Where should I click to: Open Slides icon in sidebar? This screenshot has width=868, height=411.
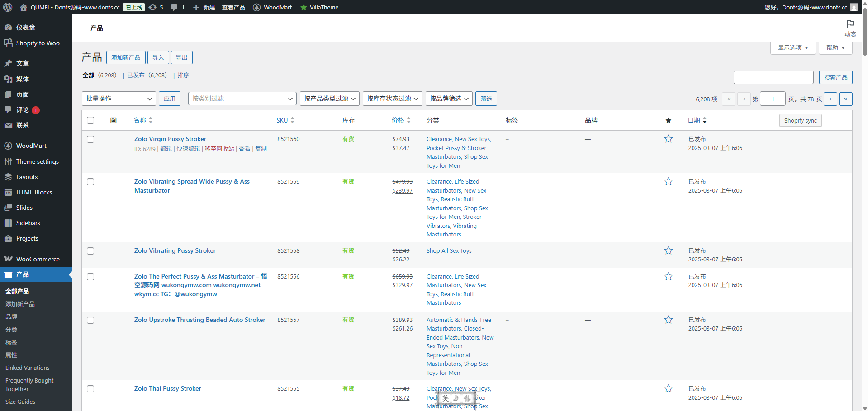(x=8, y=208)
